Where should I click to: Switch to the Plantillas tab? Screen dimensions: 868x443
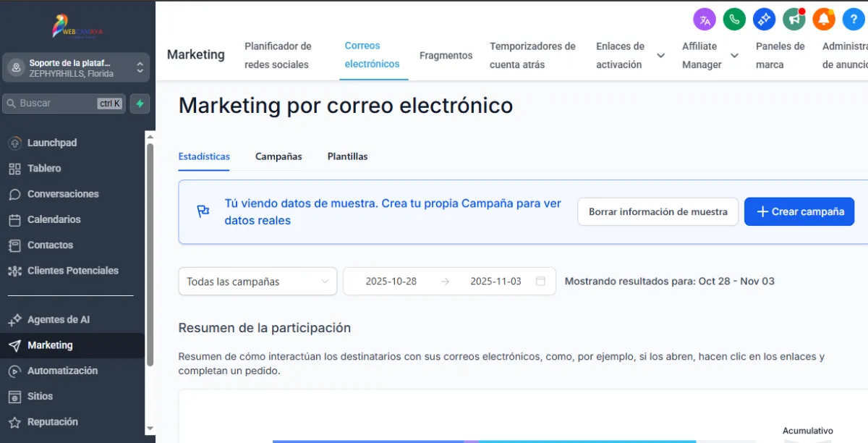[347, 156]
